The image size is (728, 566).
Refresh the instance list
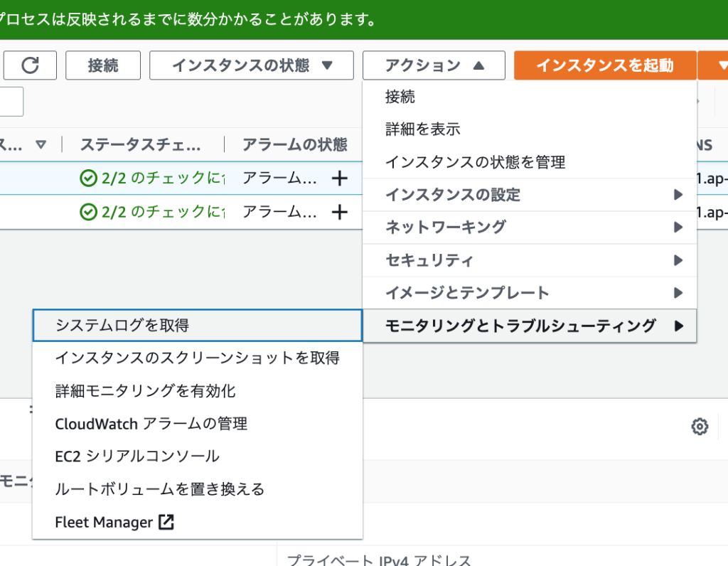pos(30,65)
